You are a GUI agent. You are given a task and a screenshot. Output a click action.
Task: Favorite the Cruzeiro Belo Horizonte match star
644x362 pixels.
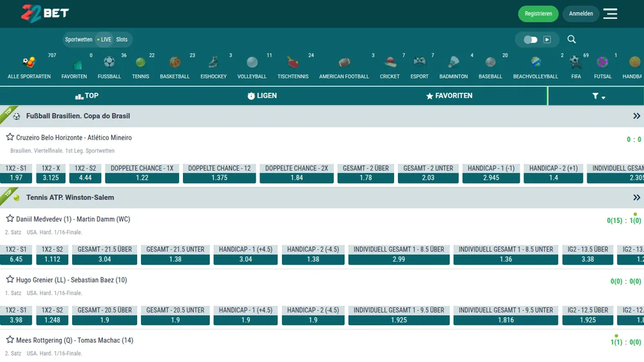pyautogui.click(x=10, y=137)
